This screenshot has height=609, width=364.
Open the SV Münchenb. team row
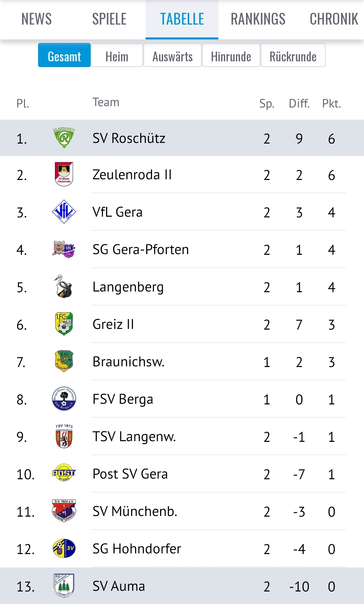point(182,511)
